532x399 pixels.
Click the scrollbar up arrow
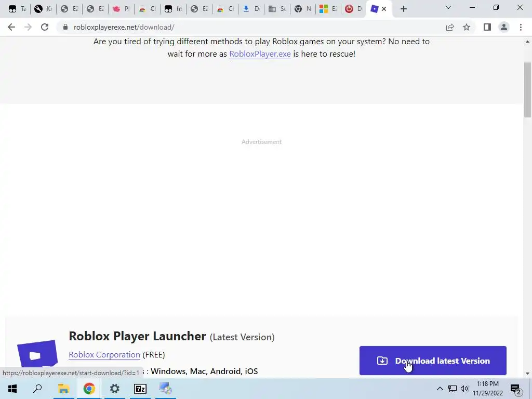pos(527,42)
